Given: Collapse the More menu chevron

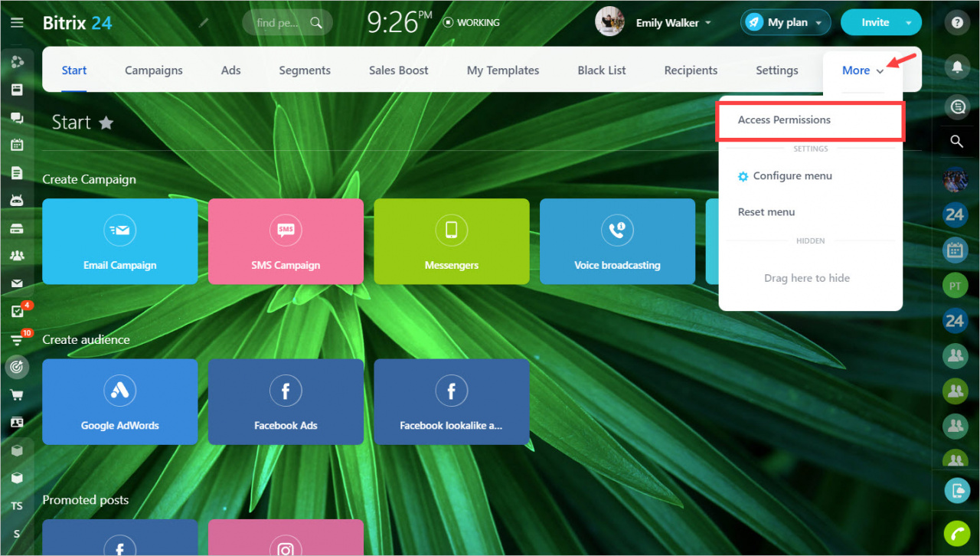Looking at the screenshot, I should click(880, 71).
